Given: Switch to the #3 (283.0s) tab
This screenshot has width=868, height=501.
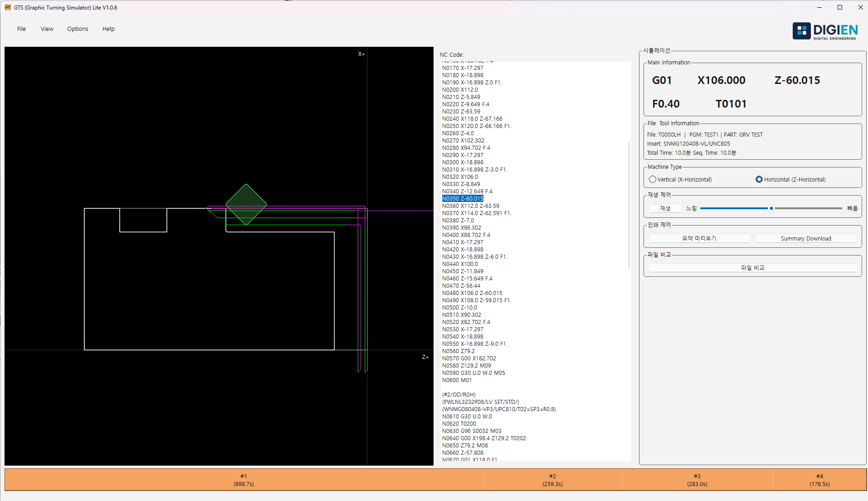Looking at the screenshot, I should [697, 480].
